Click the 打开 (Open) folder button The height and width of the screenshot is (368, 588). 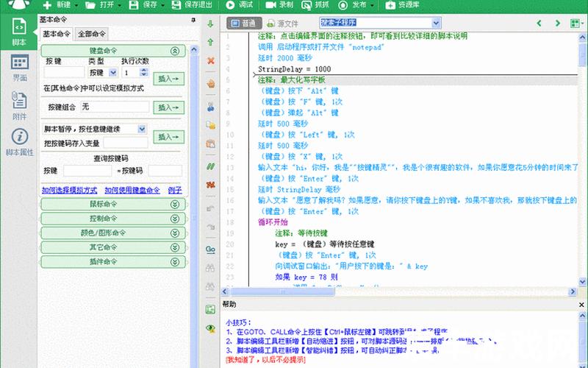point(99,5)
